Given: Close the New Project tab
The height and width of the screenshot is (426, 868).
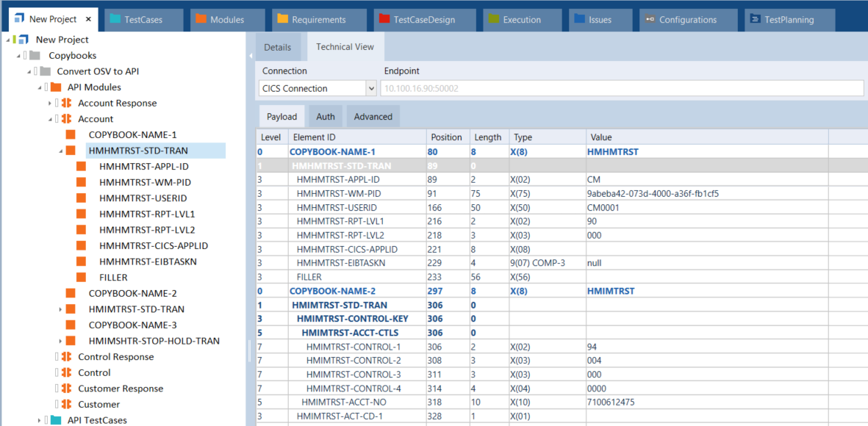Looking at the screenshot, I should 89,20.
